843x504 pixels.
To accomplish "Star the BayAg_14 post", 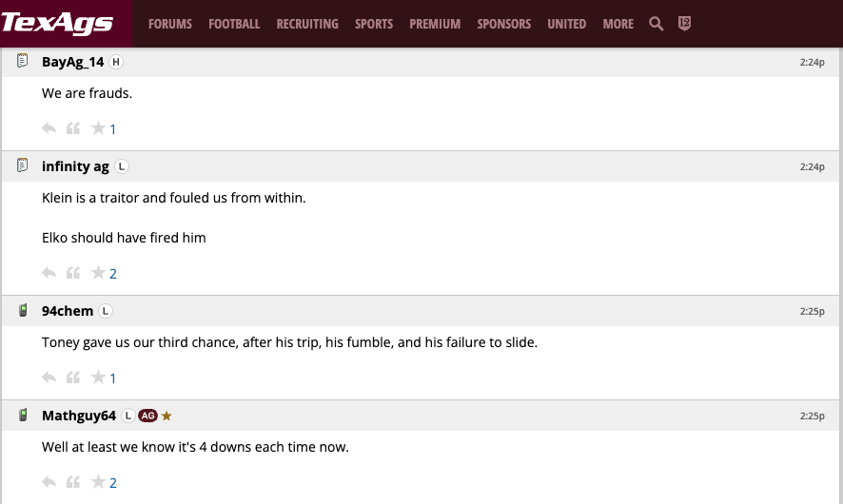I will (98, 128).
